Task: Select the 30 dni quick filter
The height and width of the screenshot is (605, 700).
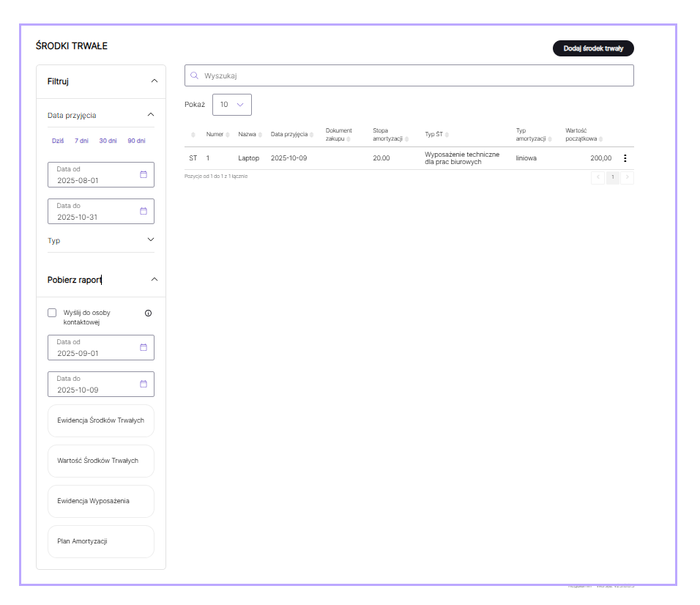Action: point(108,141)
